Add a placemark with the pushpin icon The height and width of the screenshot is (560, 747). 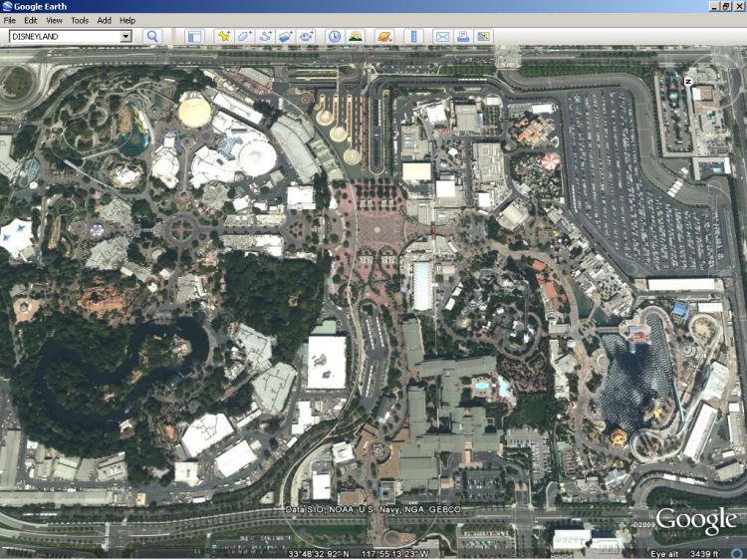(x=224, y=36)
